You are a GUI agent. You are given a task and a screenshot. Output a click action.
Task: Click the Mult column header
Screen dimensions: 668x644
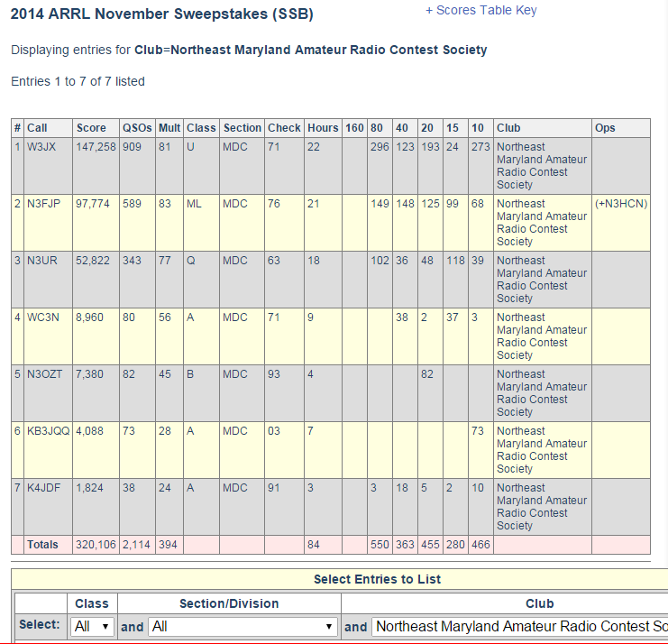tap(169, 128)
